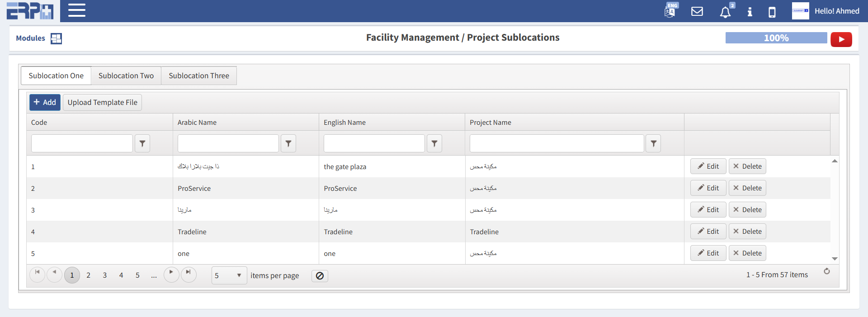Image resolution: width=868 pixels, height=317 pixels.
Task: Click the language translation icon
Action: 670,11
